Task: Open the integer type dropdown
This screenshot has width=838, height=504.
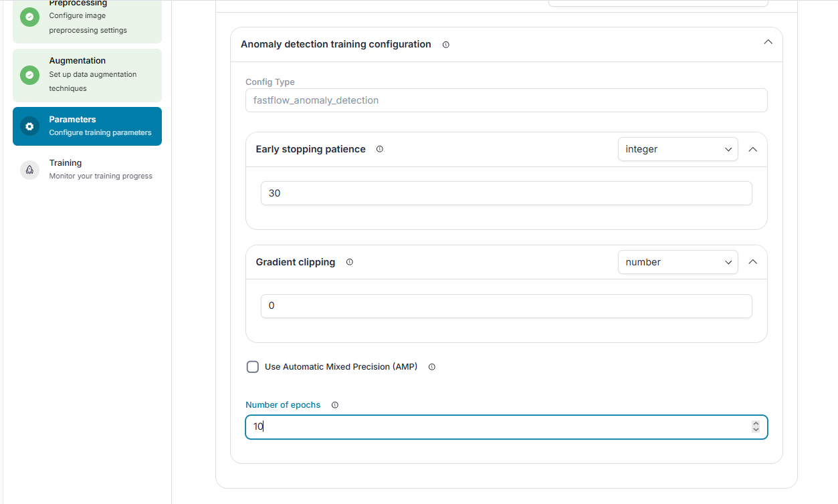Action: click(x=677, y=149)
